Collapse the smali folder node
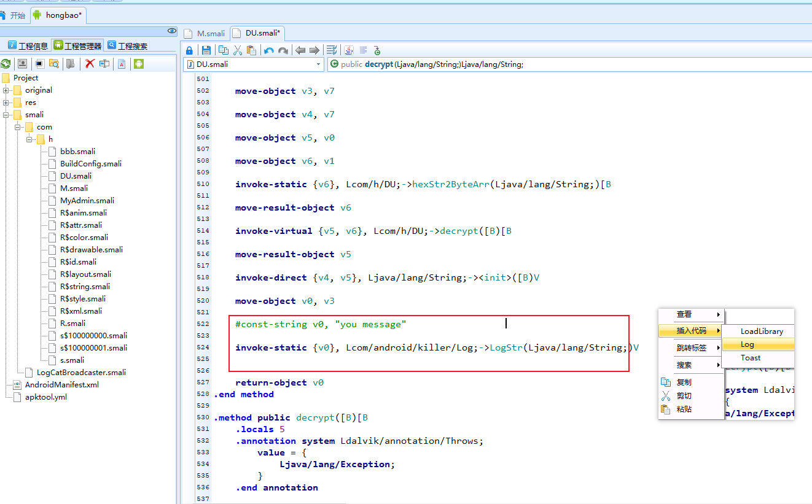The height and width of the screenshot is (504, 812). 6,115
